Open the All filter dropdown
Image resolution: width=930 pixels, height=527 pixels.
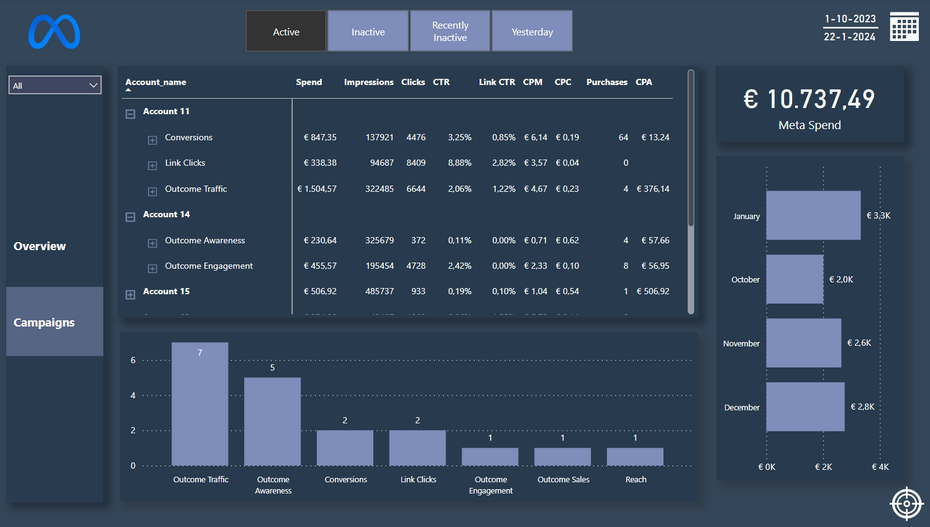(55, 86)
